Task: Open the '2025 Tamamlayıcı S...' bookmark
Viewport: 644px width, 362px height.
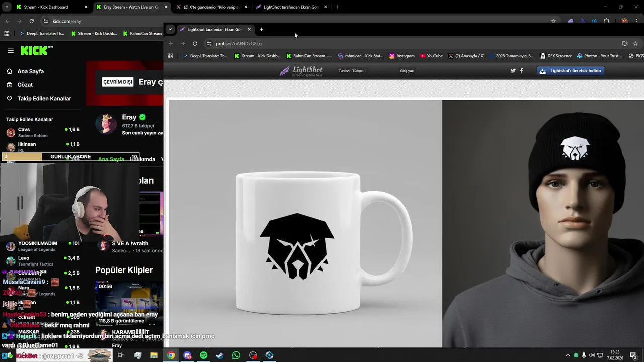Action: click(x=511, y=56)
